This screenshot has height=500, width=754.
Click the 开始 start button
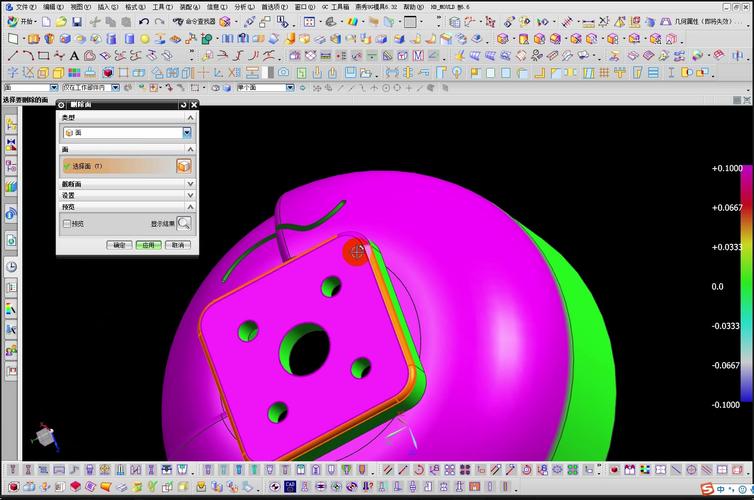tap(22, 22)
